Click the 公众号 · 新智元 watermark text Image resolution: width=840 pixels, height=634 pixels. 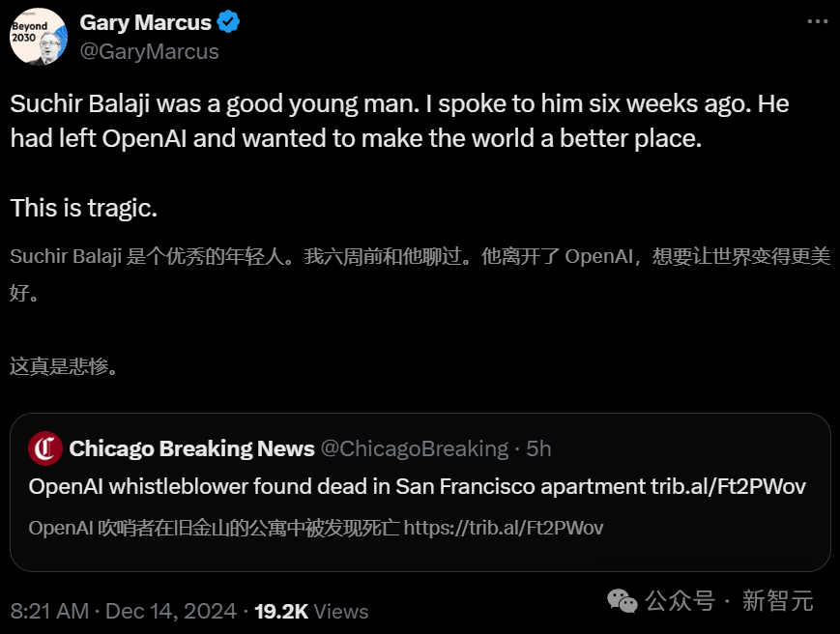coord(729,601)
